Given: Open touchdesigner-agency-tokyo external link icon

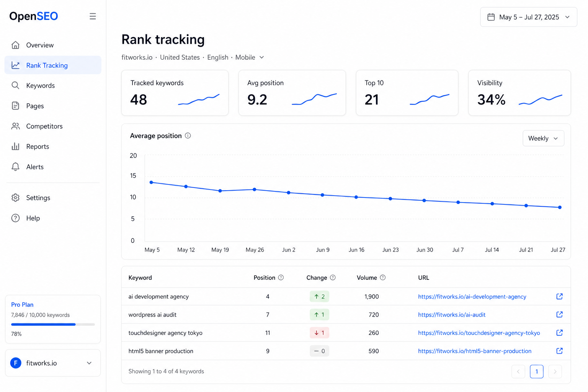Looking at the screenshot, I should [559, 333].
